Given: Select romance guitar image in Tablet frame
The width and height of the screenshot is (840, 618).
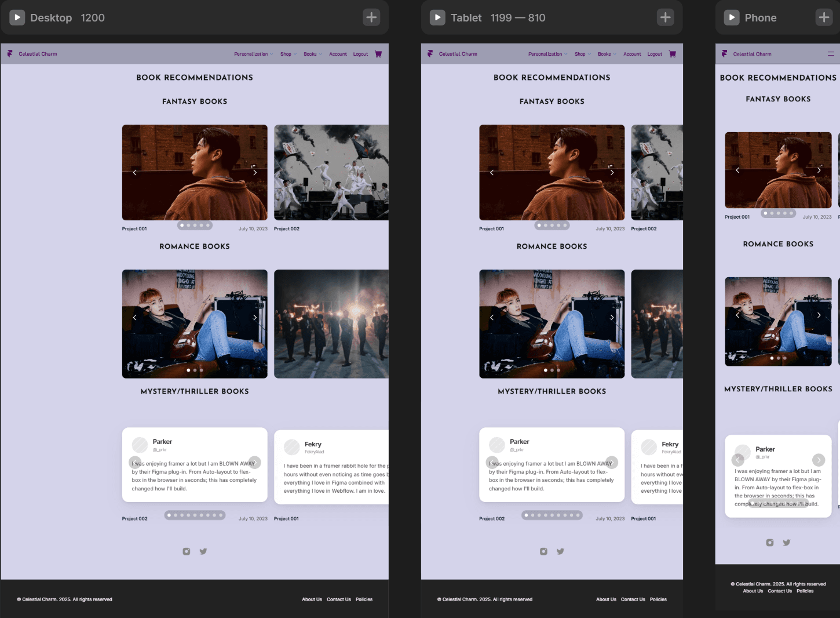Looking at the screenshot, I should click(552, 324).
